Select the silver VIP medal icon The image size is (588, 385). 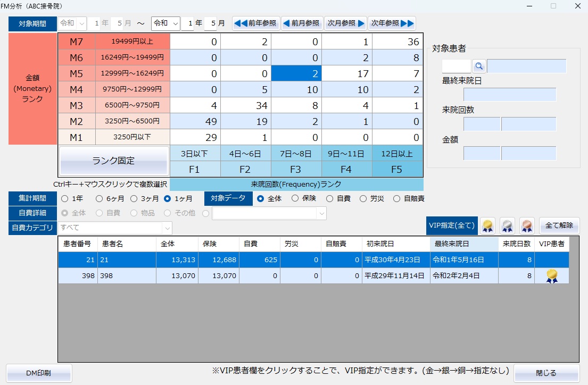pyautogui.click(x=507, y=225)
